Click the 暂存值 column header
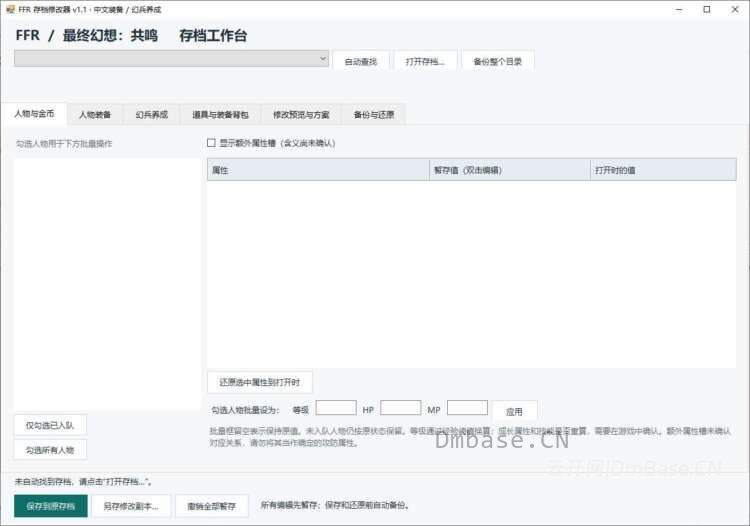The width and height of the screenshot is (750, 526). click(x=510, y=170)
